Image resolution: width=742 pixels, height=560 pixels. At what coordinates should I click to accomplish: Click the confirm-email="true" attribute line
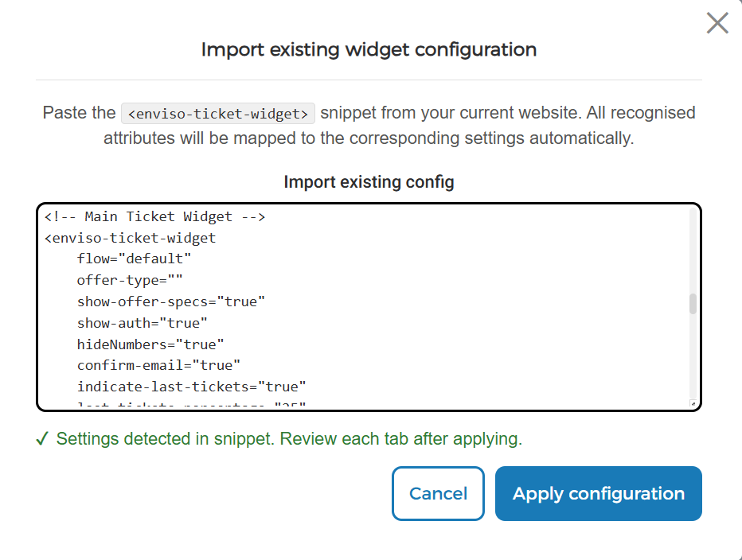158,365
